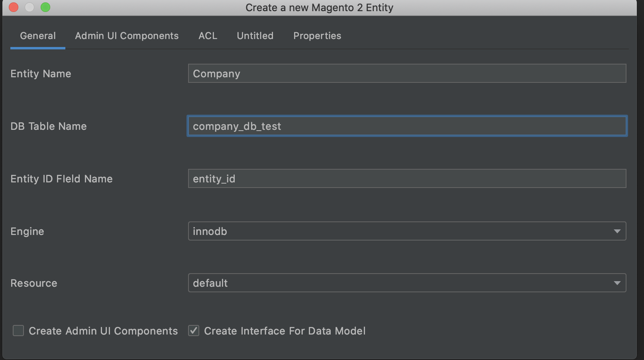Open the Engine dropdown showing innodb
644x360 pixels.
point(407,231)
